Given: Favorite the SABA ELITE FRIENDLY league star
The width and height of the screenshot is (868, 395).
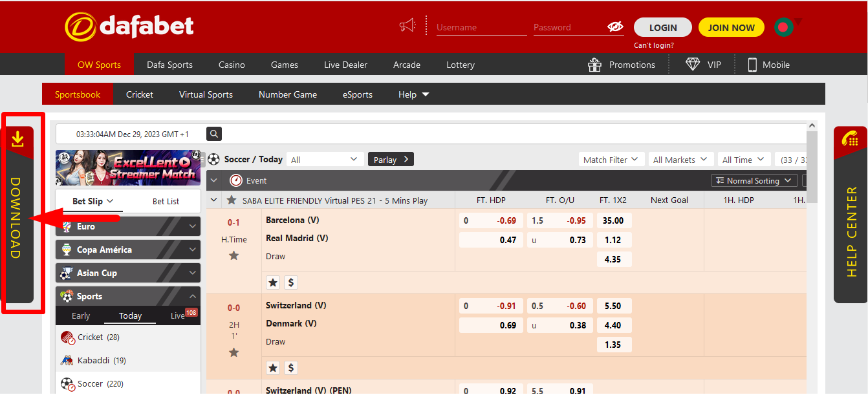Looking at the screenshot, I should (232, 200).
